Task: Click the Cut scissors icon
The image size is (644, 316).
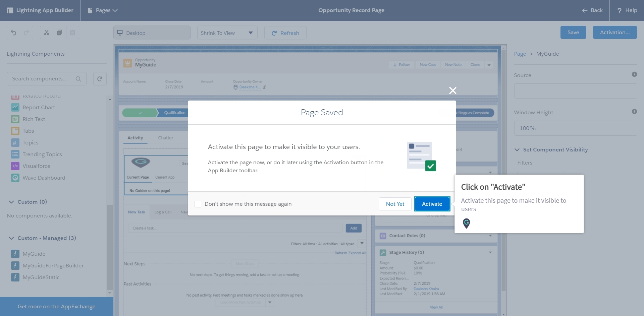Action: point(47,33)
